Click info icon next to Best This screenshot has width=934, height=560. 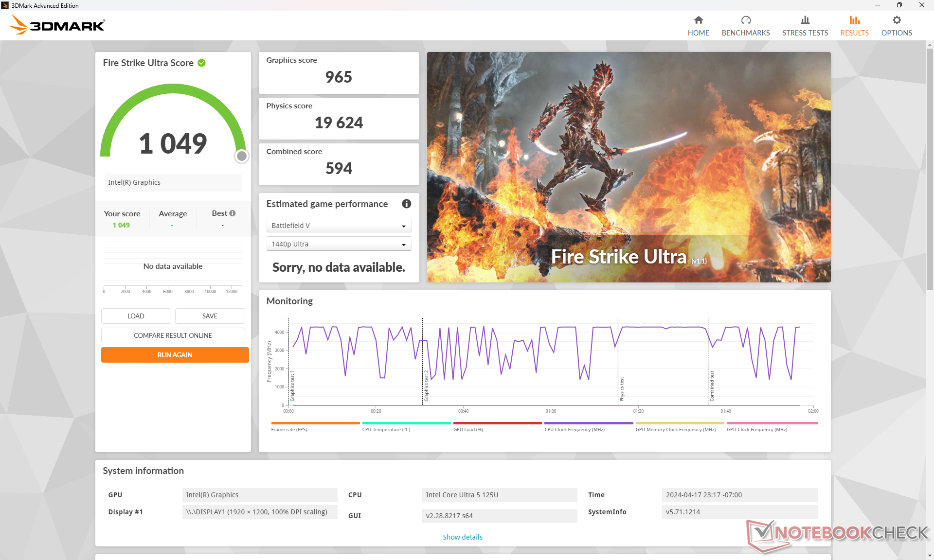233,213
